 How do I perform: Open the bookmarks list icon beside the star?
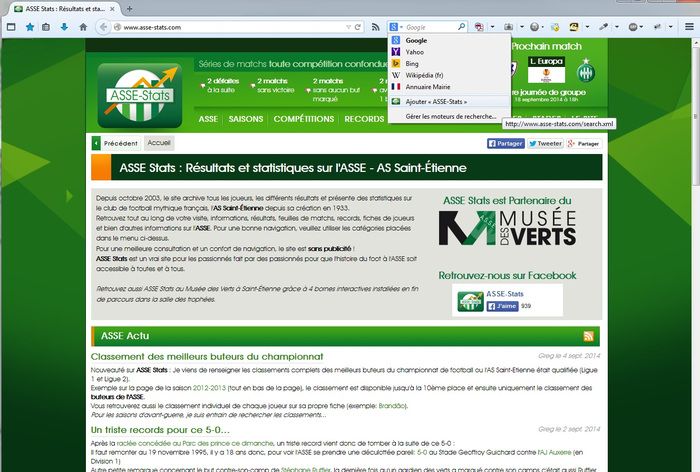(46, 27)
